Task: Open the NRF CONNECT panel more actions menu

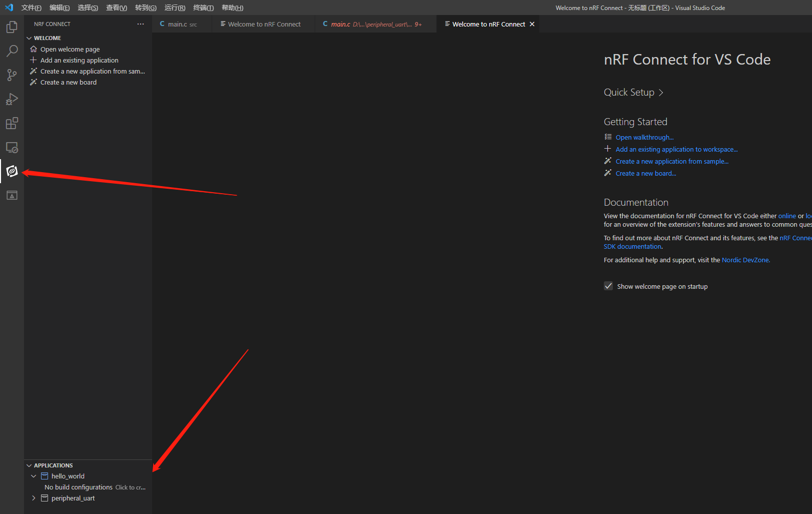Action: click(x=141, y=24)
